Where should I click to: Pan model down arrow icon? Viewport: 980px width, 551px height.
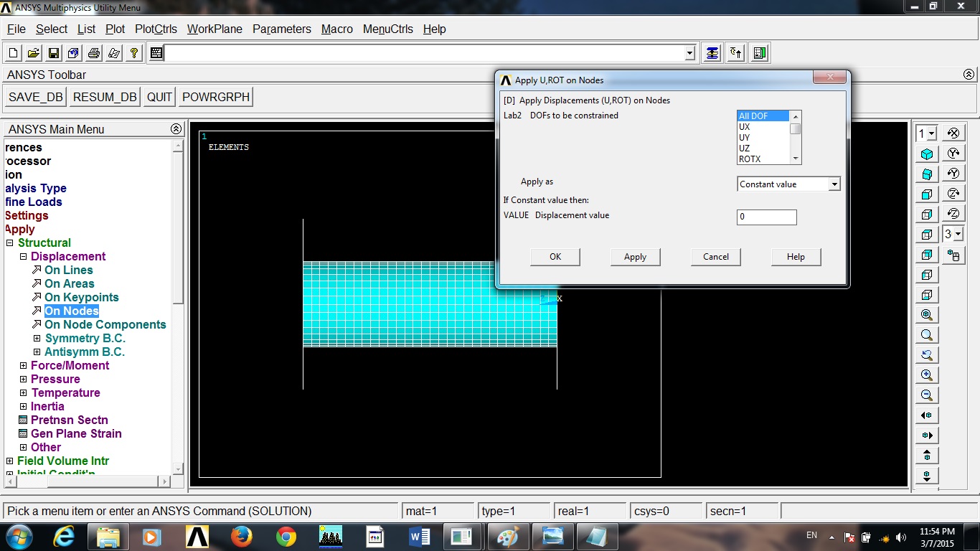point(927,475)
